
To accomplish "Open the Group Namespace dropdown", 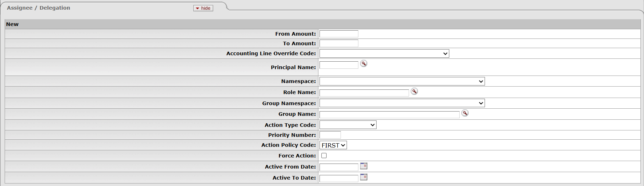I will [x=402, y=103].
